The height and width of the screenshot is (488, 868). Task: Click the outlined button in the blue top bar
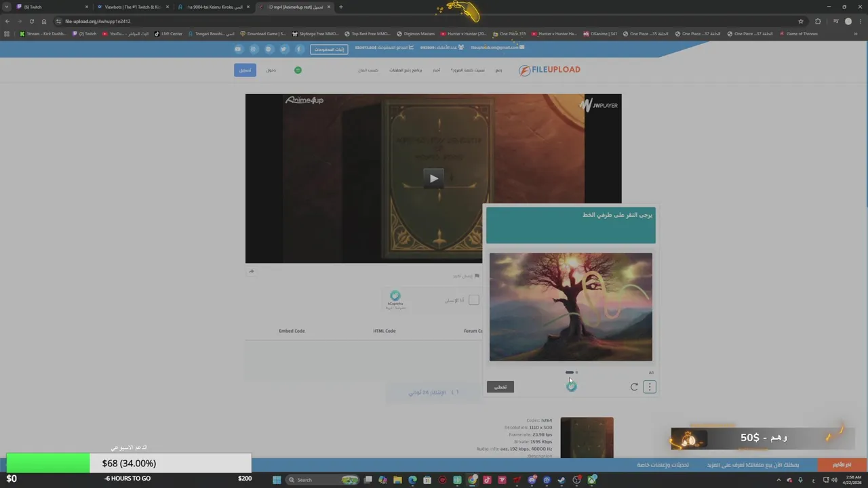[329, 49]
